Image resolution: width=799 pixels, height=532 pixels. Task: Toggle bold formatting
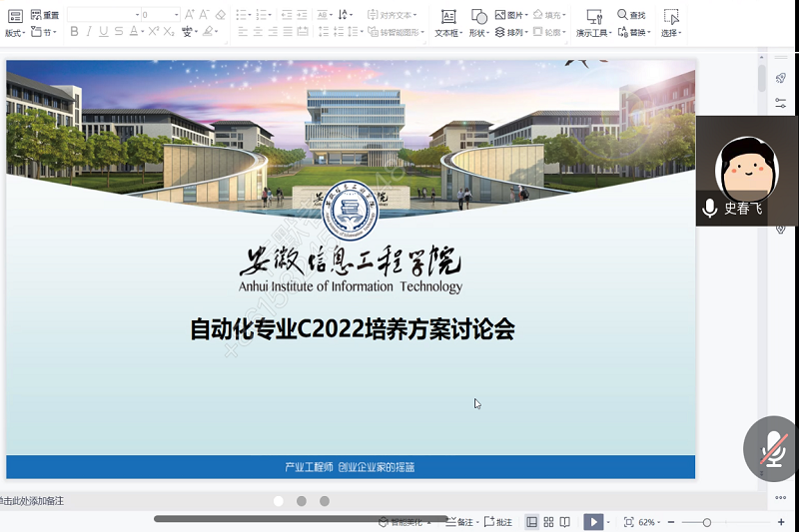point(74,32)
